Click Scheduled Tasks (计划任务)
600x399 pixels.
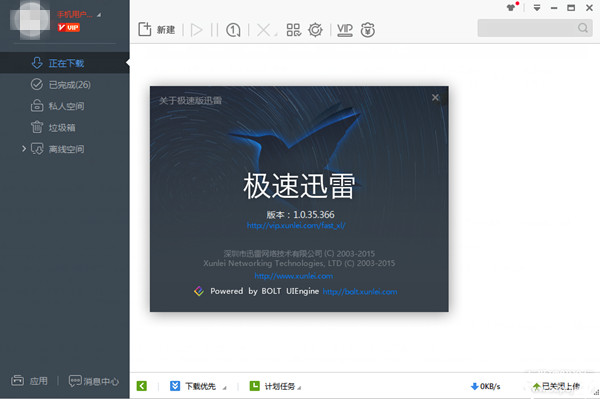[272, 386]
